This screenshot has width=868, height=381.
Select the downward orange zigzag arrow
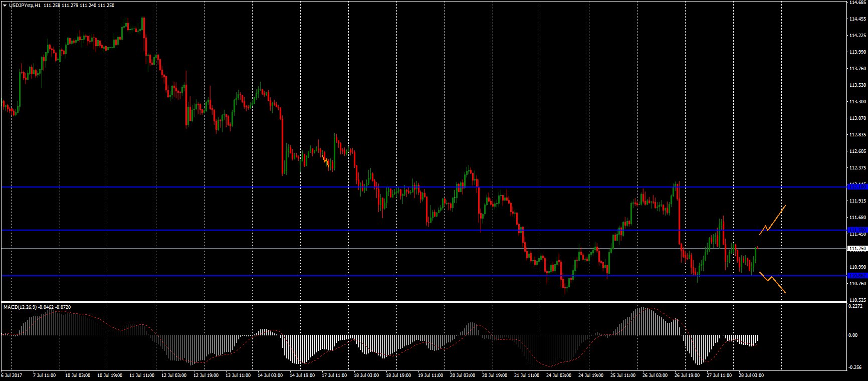pyautogui.click(x=772, y=282)
